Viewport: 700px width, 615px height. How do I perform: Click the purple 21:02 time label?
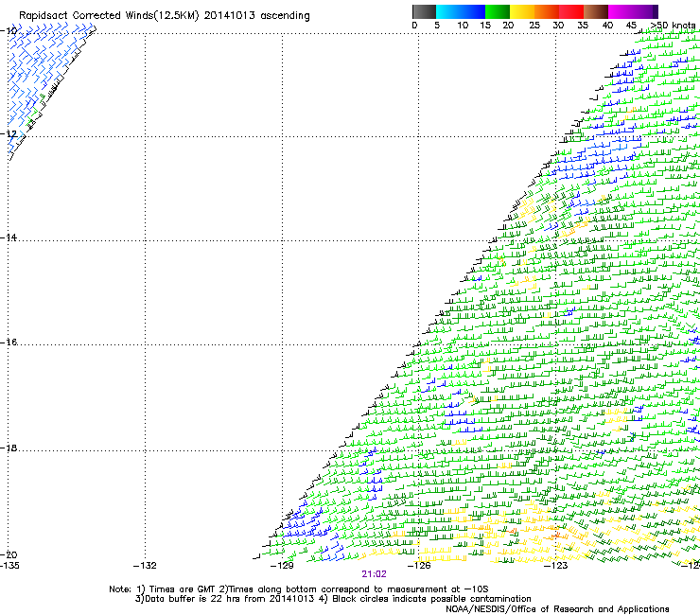pos(374,574)
